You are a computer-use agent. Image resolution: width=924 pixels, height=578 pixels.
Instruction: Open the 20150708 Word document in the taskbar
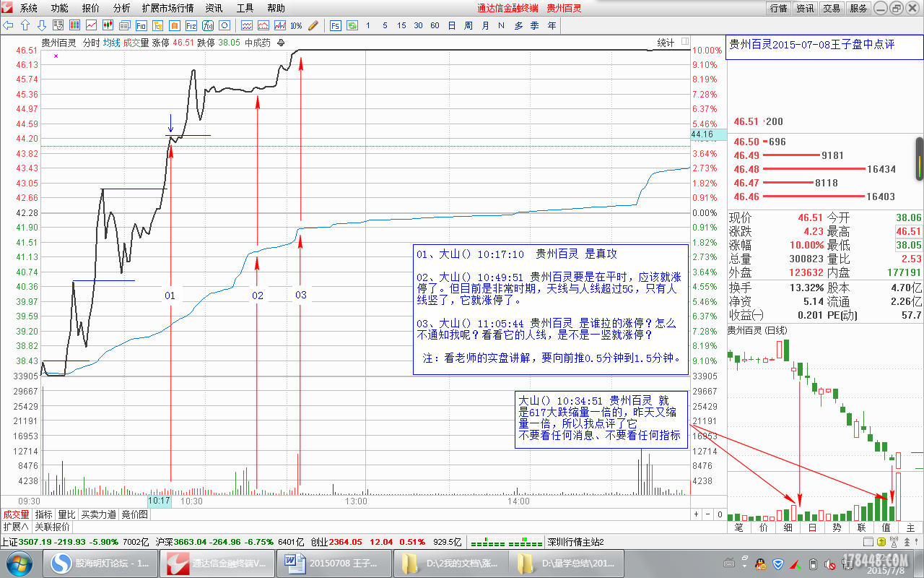334,563
